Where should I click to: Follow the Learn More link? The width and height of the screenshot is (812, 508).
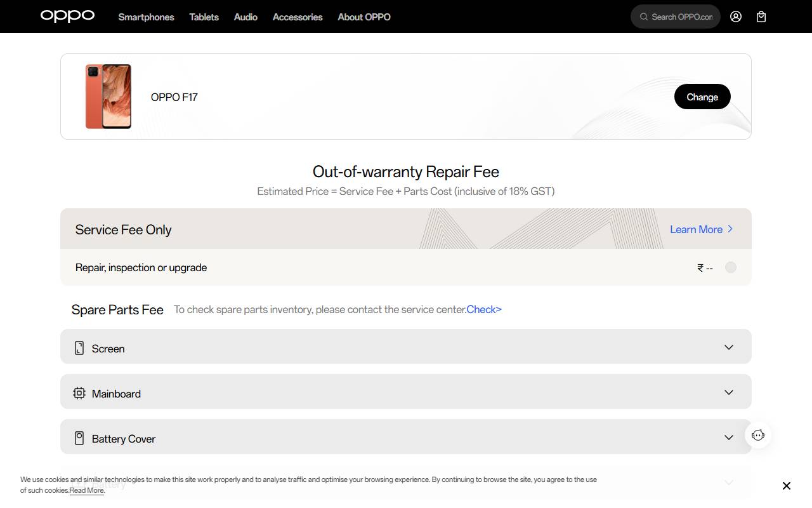(702, 229)
